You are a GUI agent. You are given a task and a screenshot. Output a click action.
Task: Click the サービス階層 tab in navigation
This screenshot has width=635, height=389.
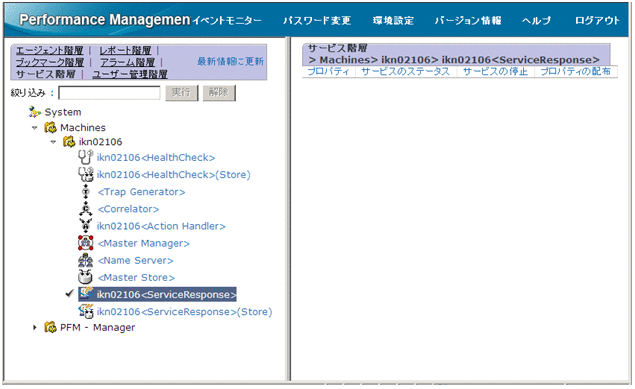pyautogui.click(x=46, y=74)
